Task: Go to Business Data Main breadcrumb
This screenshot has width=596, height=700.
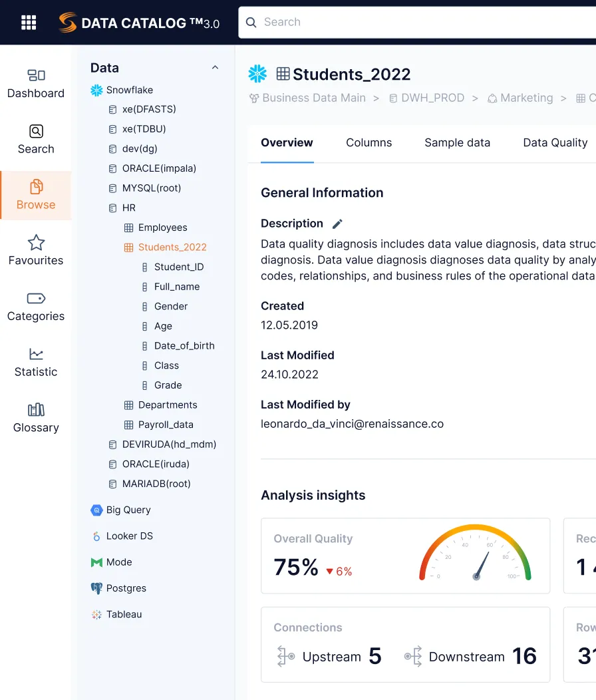Action: (x=307, y=98)
